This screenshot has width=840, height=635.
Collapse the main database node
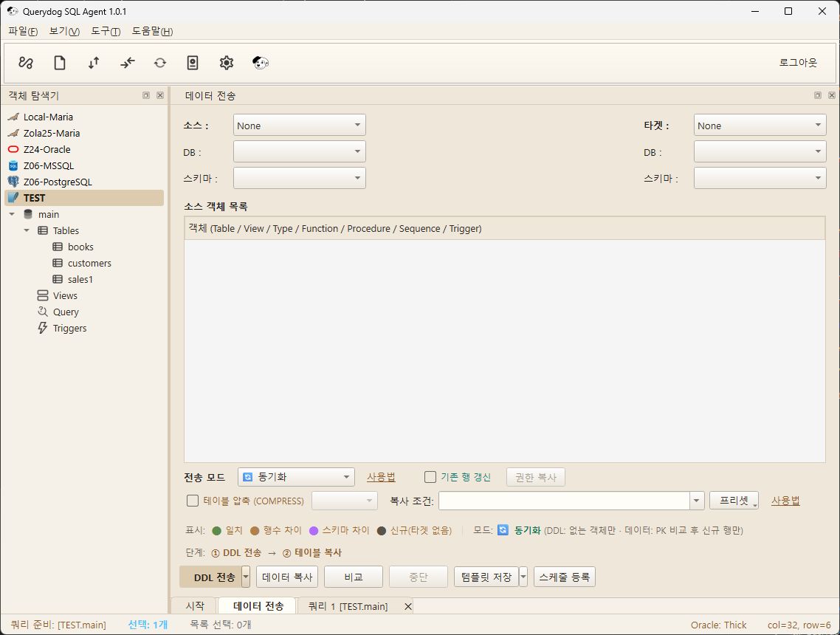[x=12, y=214]
